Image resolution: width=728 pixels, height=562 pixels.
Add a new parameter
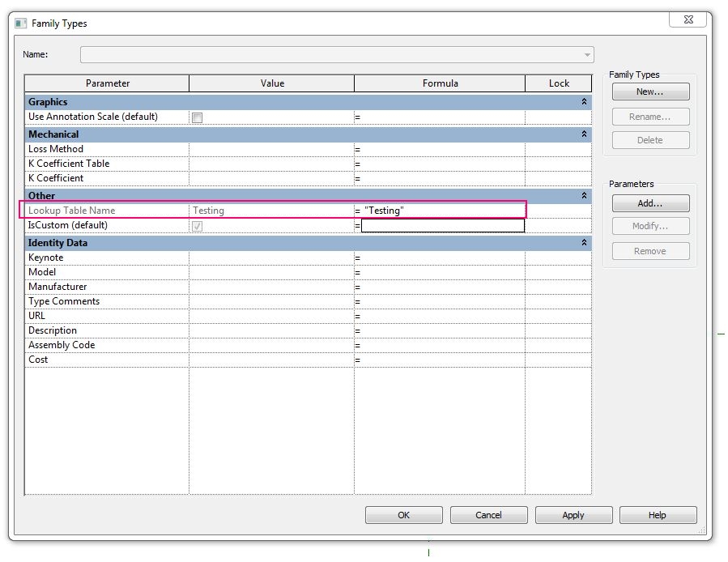point(649,202)
